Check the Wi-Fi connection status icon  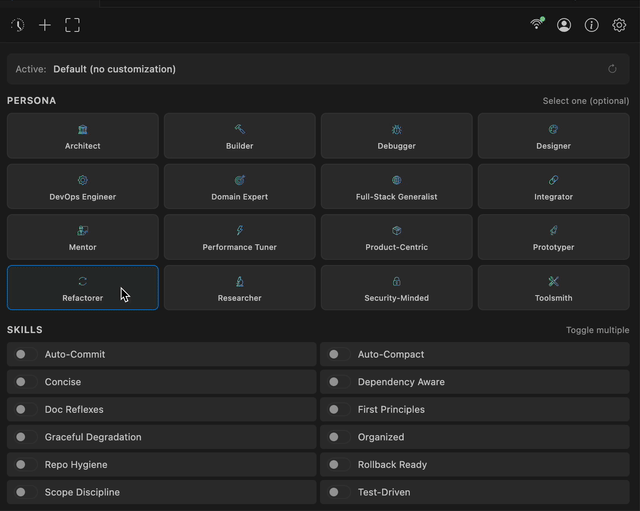coord(537,24)
